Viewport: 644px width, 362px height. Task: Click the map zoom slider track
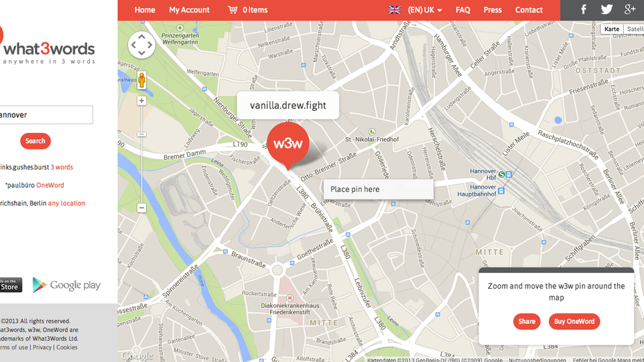(x=141, y=166)
